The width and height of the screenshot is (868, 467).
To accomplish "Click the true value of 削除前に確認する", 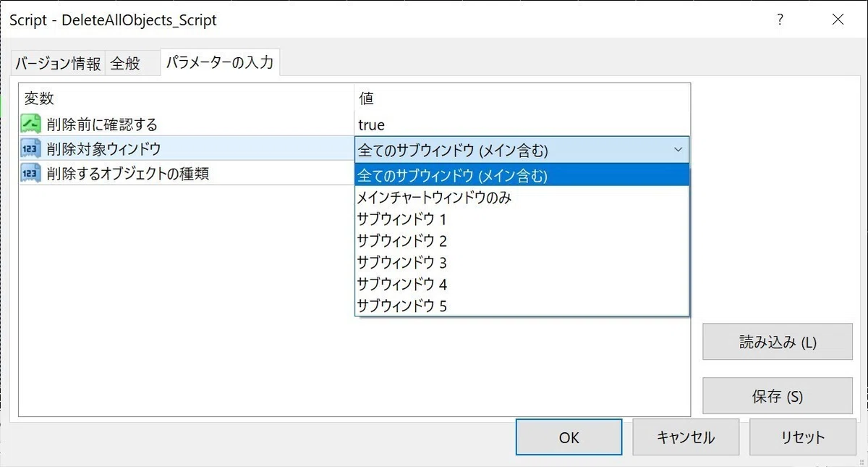I will point(372,125).
